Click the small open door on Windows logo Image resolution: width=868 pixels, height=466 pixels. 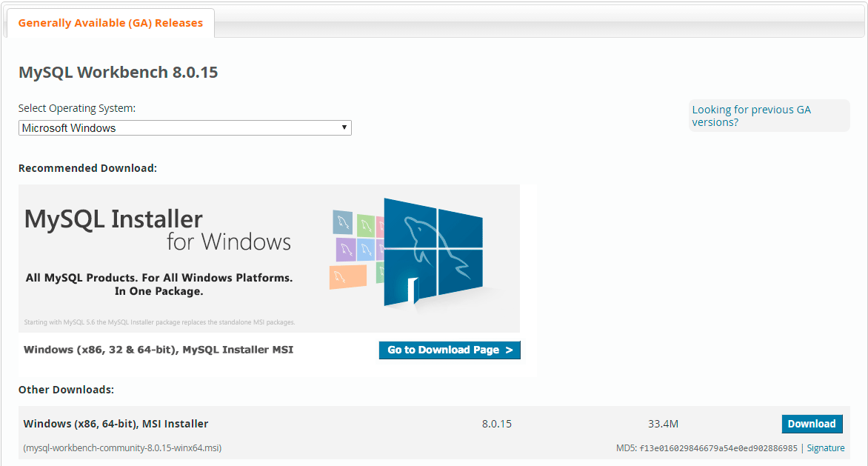[x=413, y=290]
